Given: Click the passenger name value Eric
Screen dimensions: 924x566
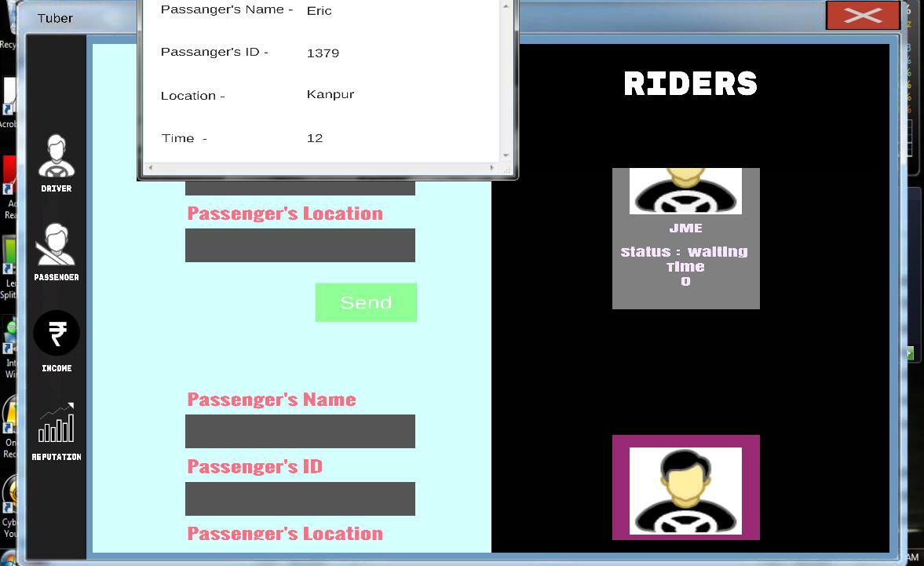Looking at the screenshot, I should pyautogui.click(x=320, y=11).
